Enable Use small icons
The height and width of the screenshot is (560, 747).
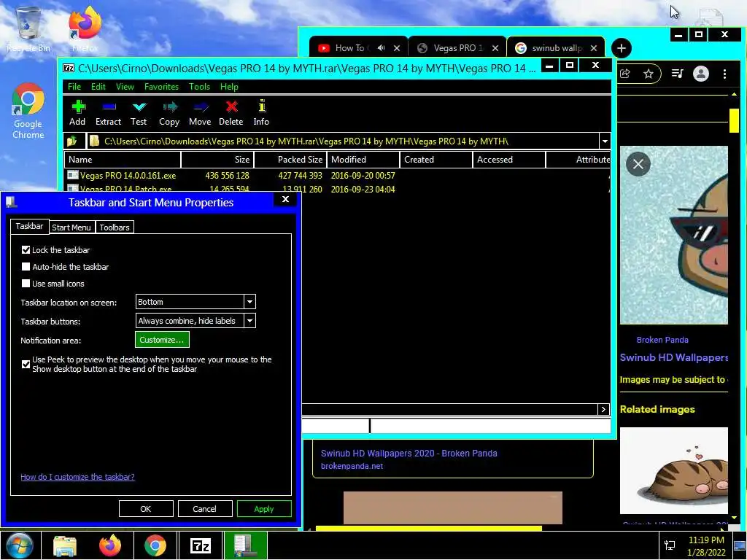[x=26, y=284]
